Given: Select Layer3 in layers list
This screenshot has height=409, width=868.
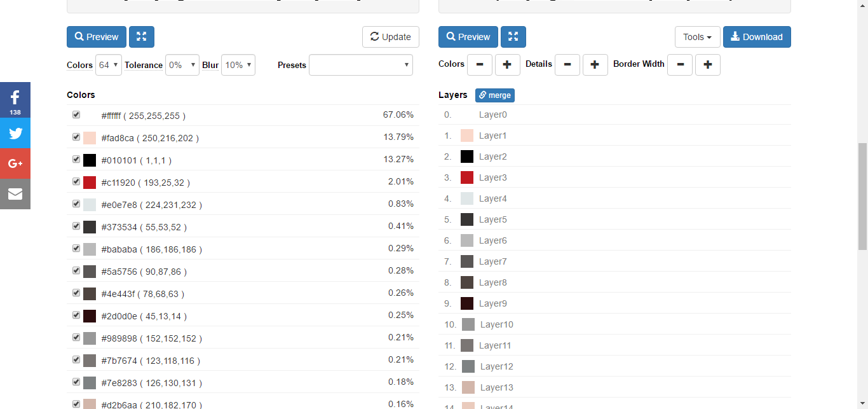Looking at the screenshot, I should coord(492,177).
